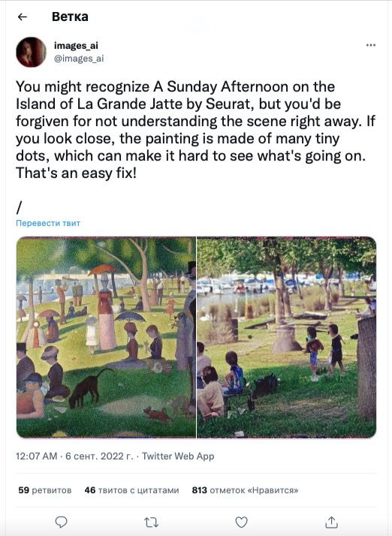
Task: Click the reply speech bubble icon
Action: pyautogui.click(x=62, y=522)
